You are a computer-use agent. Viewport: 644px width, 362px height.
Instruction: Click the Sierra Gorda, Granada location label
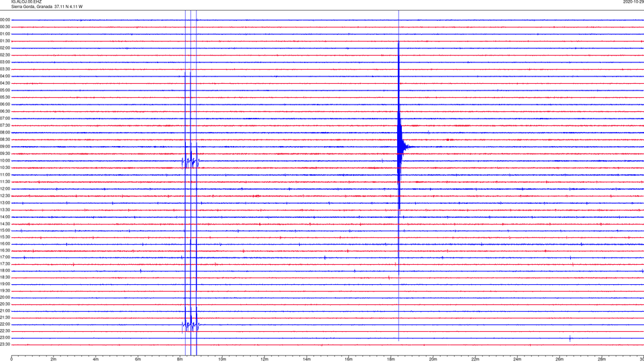point(32,7)
